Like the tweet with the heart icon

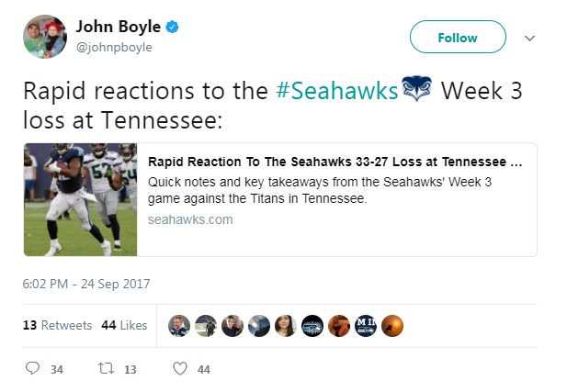point(180,368)
